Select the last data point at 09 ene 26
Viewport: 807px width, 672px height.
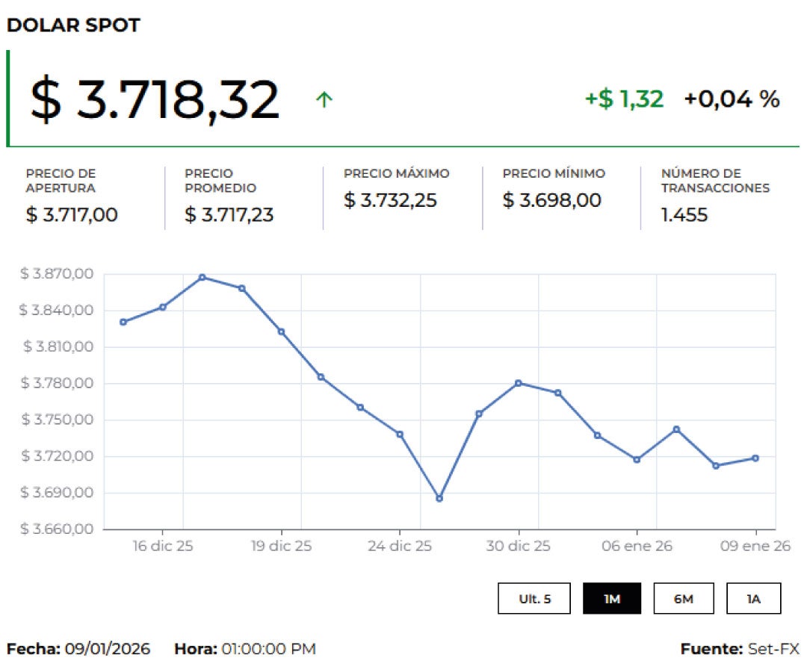(x=755, y=458)
